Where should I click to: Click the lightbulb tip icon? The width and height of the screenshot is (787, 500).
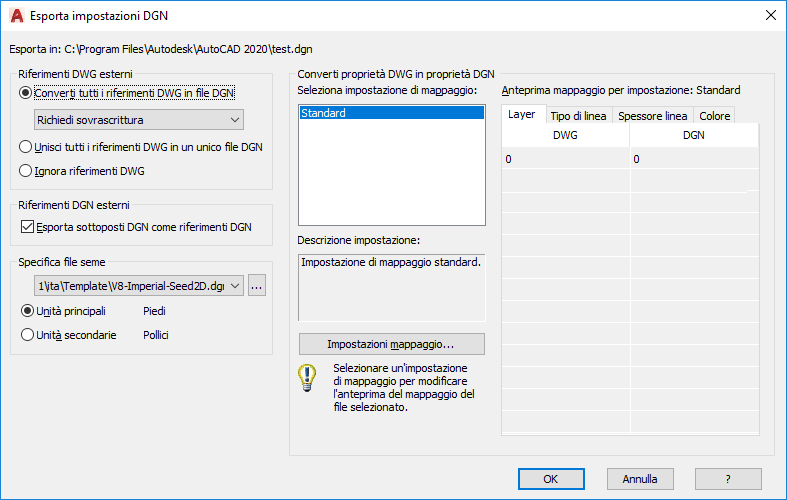click(307, 378)
